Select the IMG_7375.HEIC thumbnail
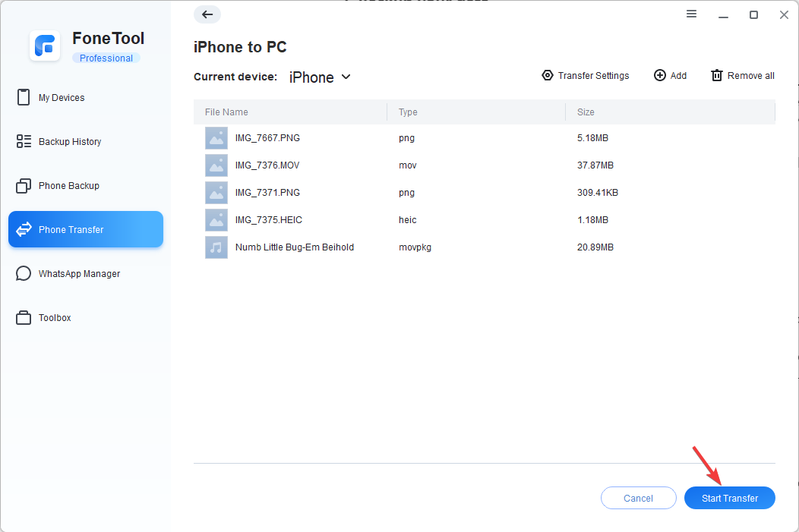799x532 pixels. 216,220
